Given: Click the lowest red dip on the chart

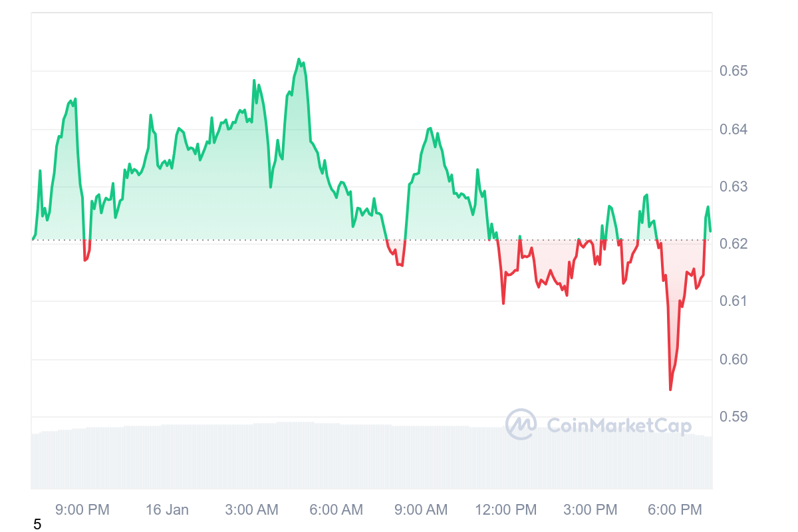Looking at the screenshot, I should [670, 390].
